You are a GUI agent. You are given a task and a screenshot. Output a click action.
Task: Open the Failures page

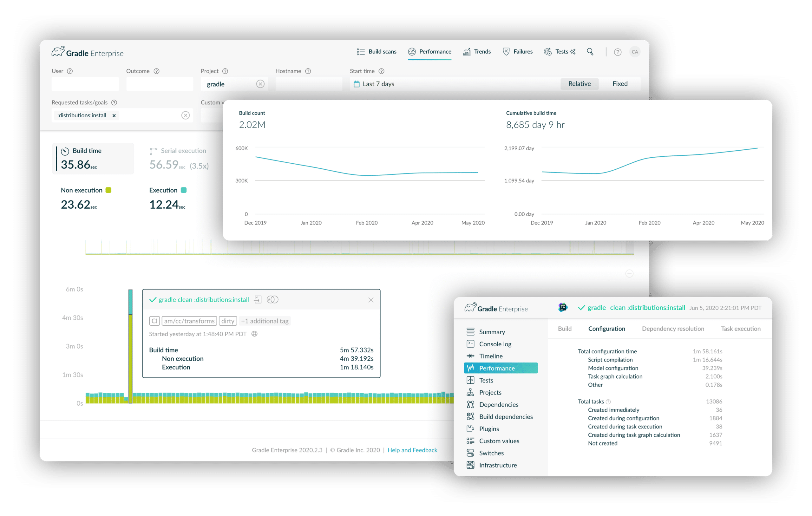(517, 52)
